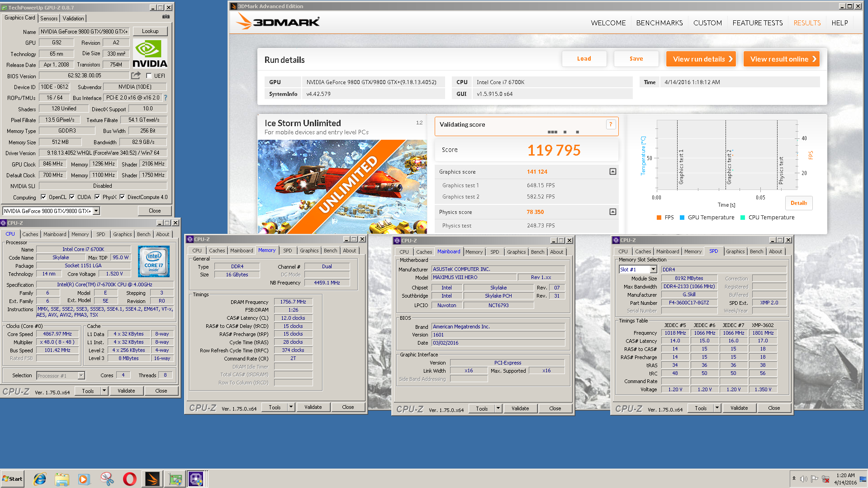The image size is (868, 488).
Task: Toggle the OpenCL checkbox in GPU-Z
Action: tap(43, 197)
